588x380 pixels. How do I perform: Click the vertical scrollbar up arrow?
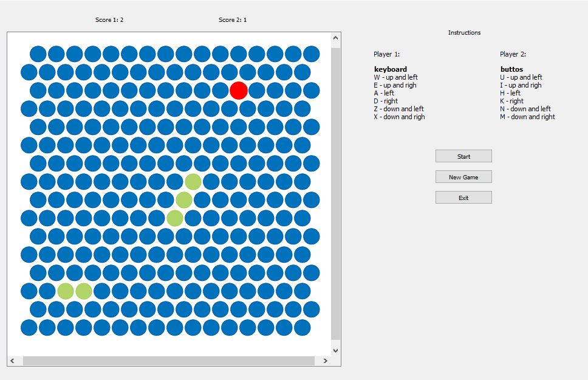tap(335, 37)
